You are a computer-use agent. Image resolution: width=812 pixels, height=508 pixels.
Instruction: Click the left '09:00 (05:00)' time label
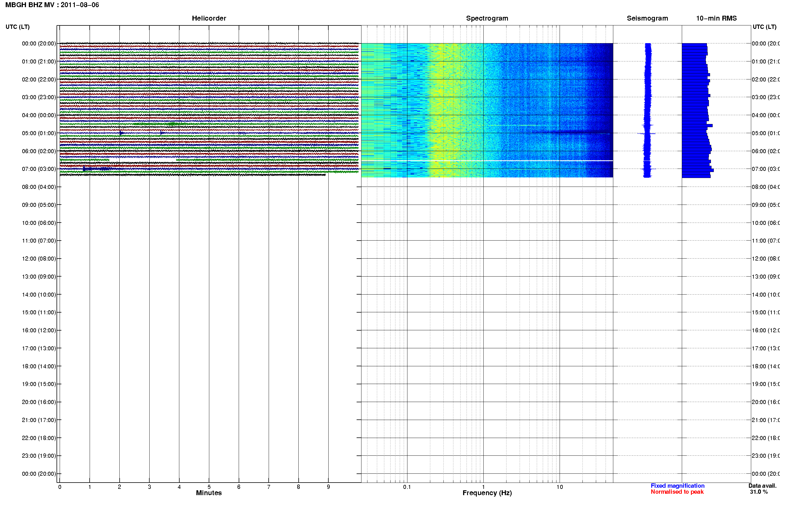click(x=39, y=205)
